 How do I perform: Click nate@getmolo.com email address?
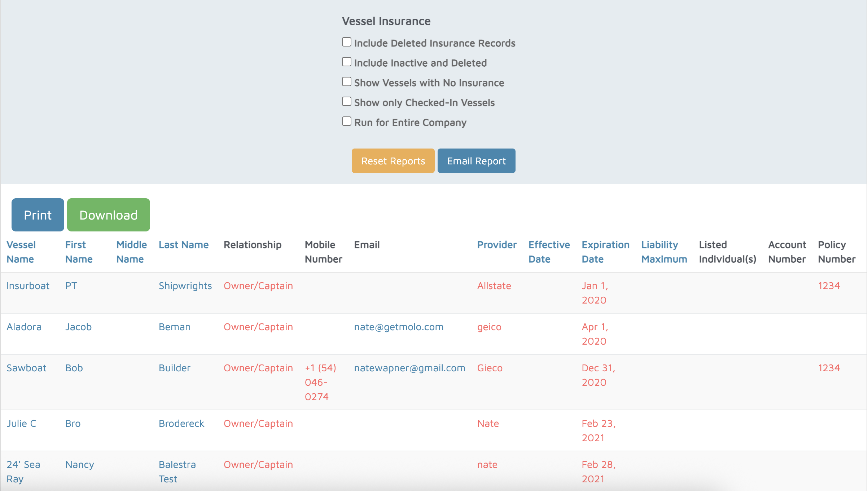click(x=398, y=327)
